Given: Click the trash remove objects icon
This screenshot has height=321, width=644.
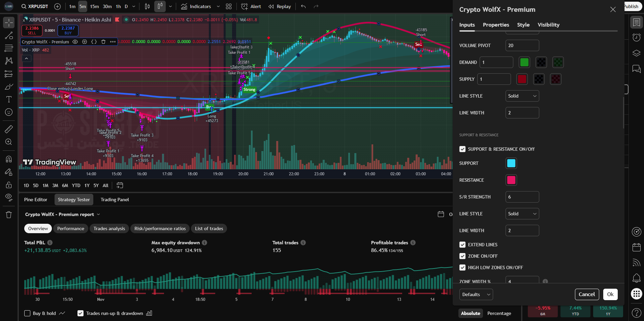Looking at the screenshot, I should (9, 215).
